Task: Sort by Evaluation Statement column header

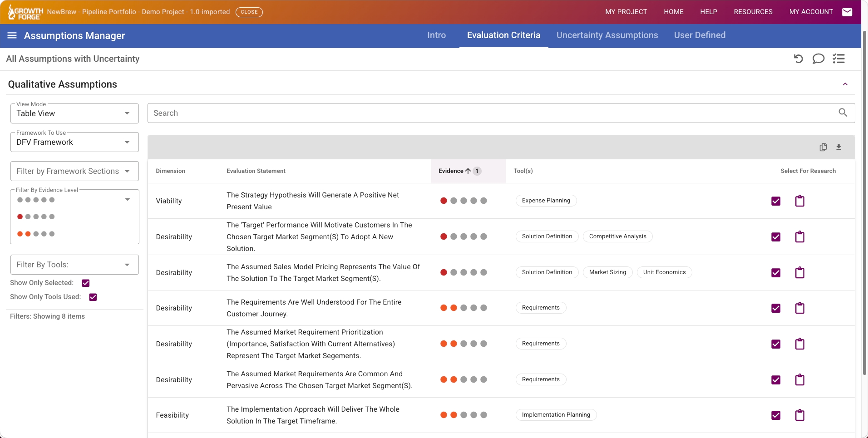Action: tap(256, 171)
